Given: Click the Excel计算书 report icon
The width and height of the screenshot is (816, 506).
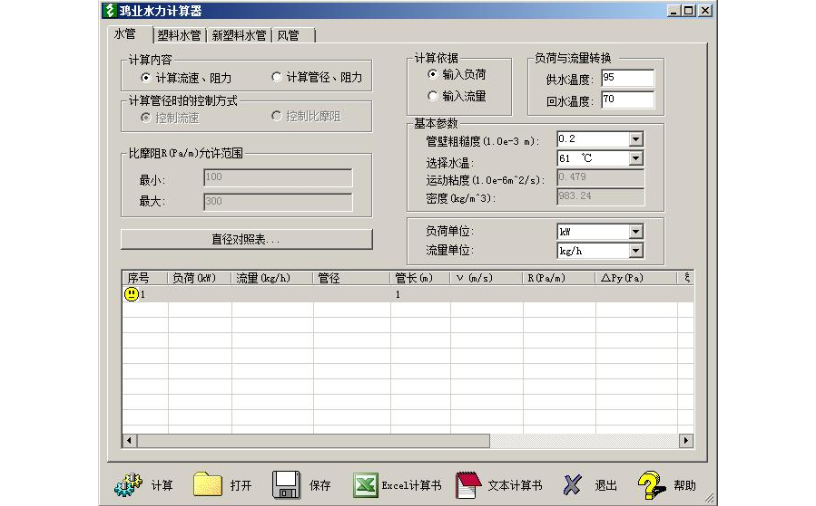Looking at the screenshot, I should [x=365, y=486].
